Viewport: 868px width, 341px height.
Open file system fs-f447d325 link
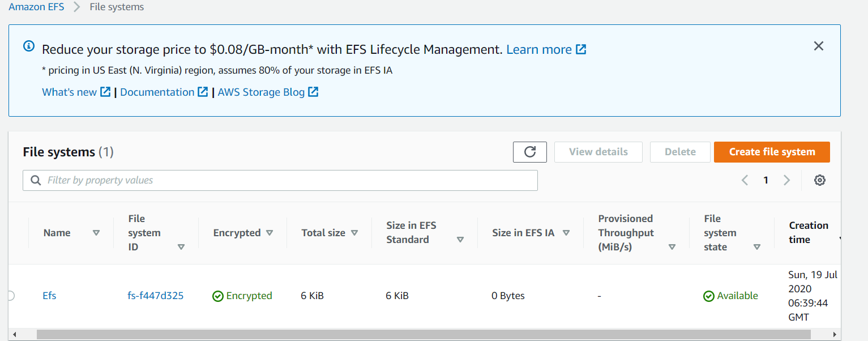pyautogui.click(x=156, y=296)
